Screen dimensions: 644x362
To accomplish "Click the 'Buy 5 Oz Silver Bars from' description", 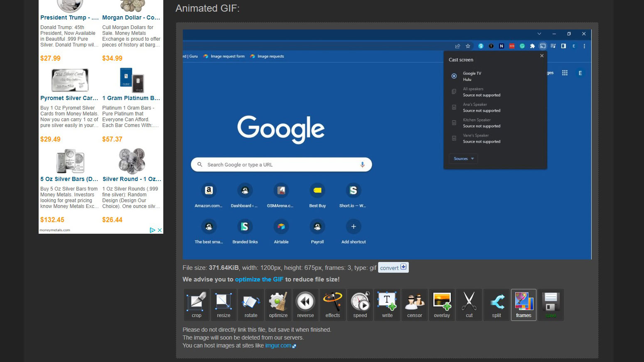I will tap(69, 198).
